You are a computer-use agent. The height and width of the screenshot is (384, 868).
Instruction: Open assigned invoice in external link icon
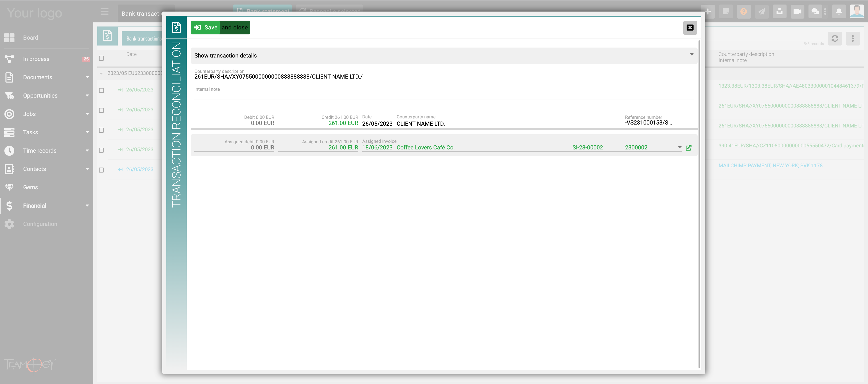tap(689, 148)
